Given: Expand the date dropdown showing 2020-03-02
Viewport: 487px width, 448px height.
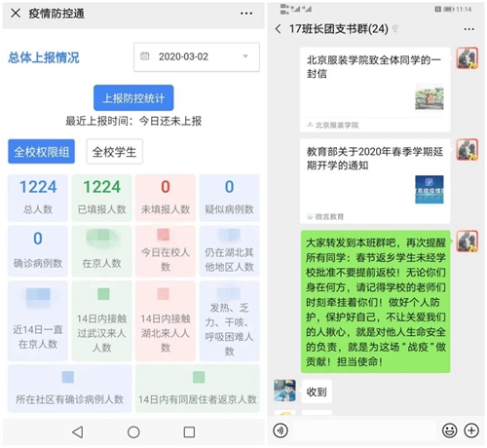Looking at the screenshot, I should (197, 56).
